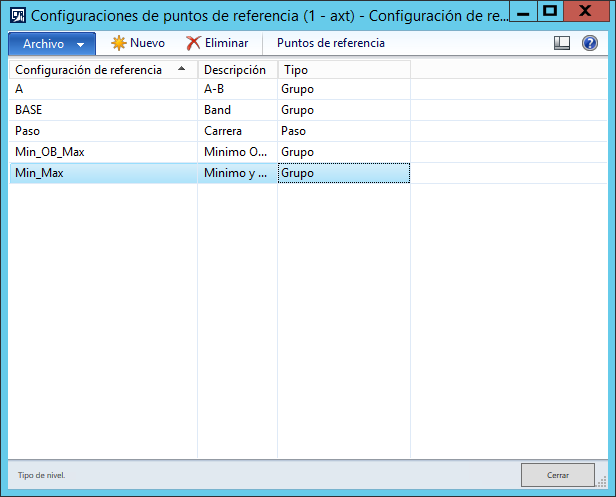Select the Min_OB_Max row
Image resolution: width=616 pixels, height=497 pixels.
click(308, 152)
